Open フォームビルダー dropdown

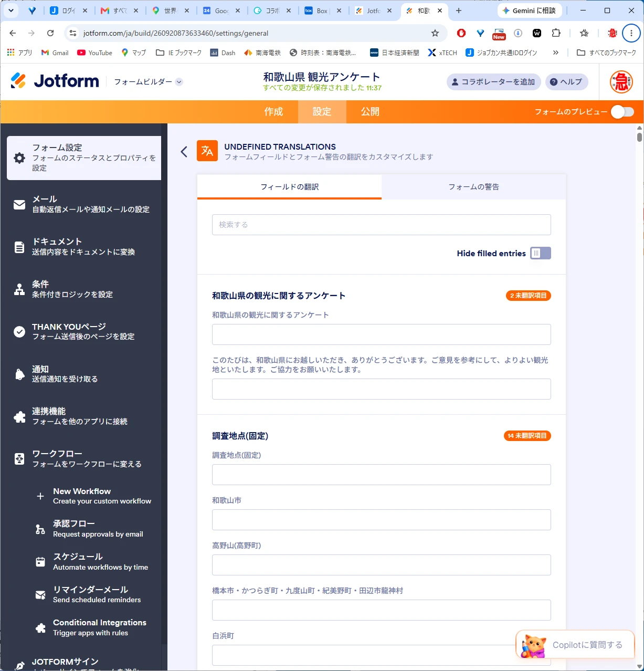click(x=148, y=81)
